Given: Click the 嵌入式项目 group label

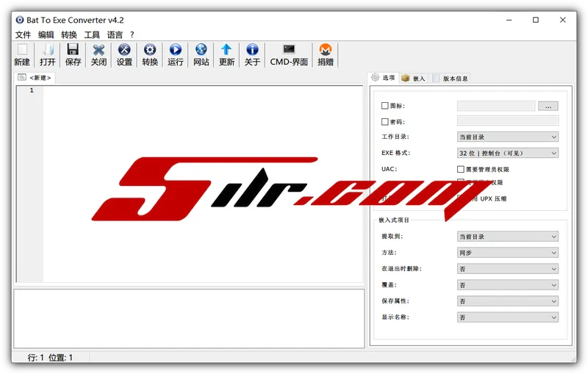Looking at the screenshot, I should [x=394, y=220].
